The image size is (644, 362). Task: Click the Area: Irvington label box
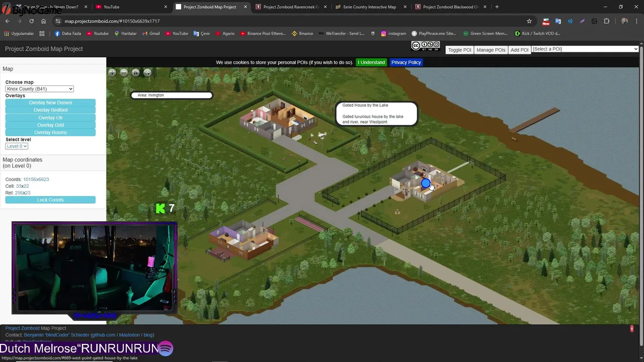pos(172,95)
